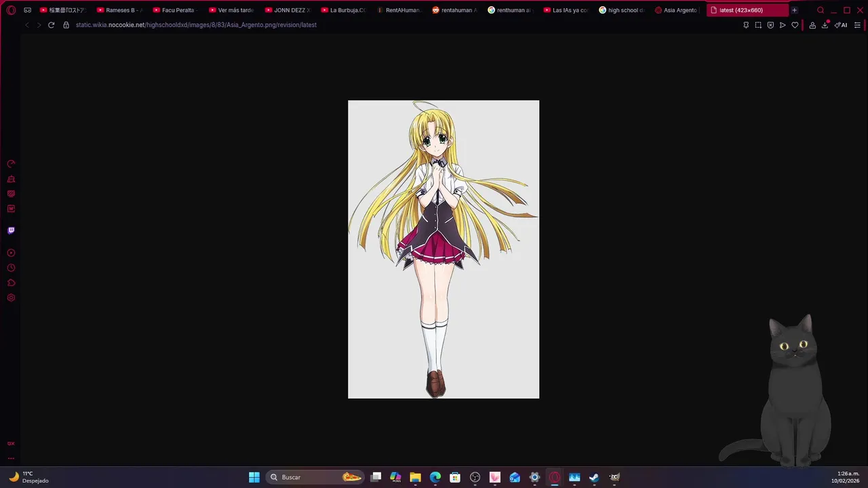Open Twitch in the sidebar

point(11,230)
